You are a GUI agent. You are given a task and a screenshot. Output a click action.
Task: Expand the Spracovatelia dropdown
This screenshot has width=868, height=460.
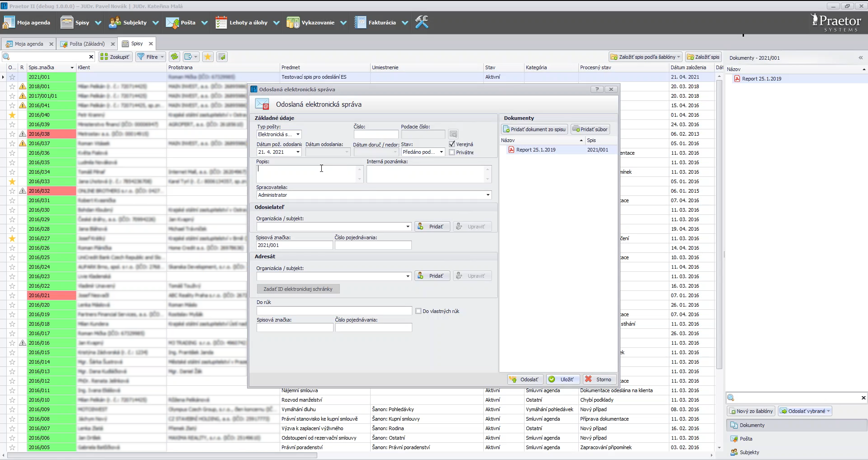(488, 195)
